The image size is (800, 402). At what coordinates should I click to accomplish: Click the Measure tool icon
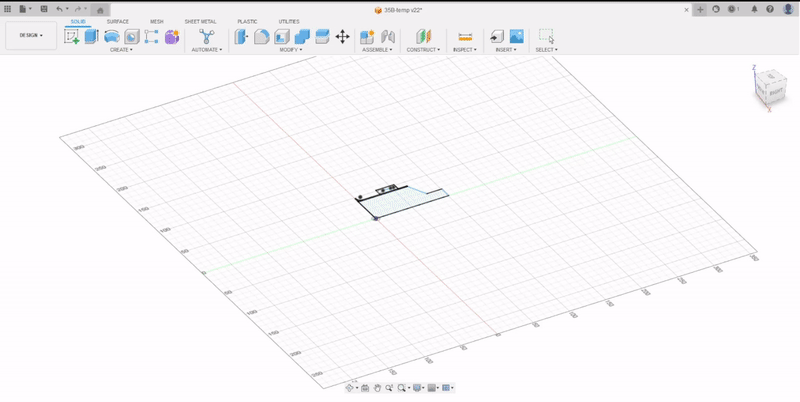[x=465, y=36]
